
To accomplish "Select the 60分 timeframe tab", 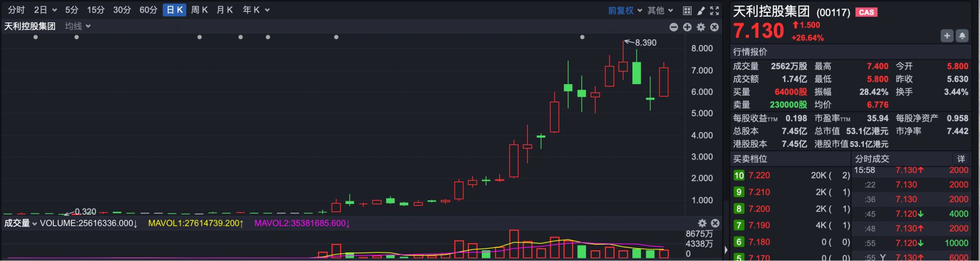I will [148, 10].
